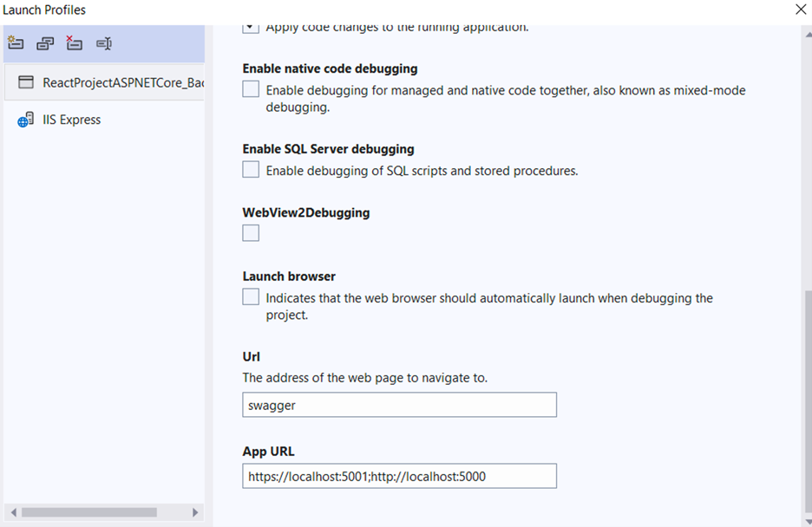The width and height of the screenshot is (812, 527).
Task: Enable native code debugging checkbox
Action: click(x=251, y=89)
